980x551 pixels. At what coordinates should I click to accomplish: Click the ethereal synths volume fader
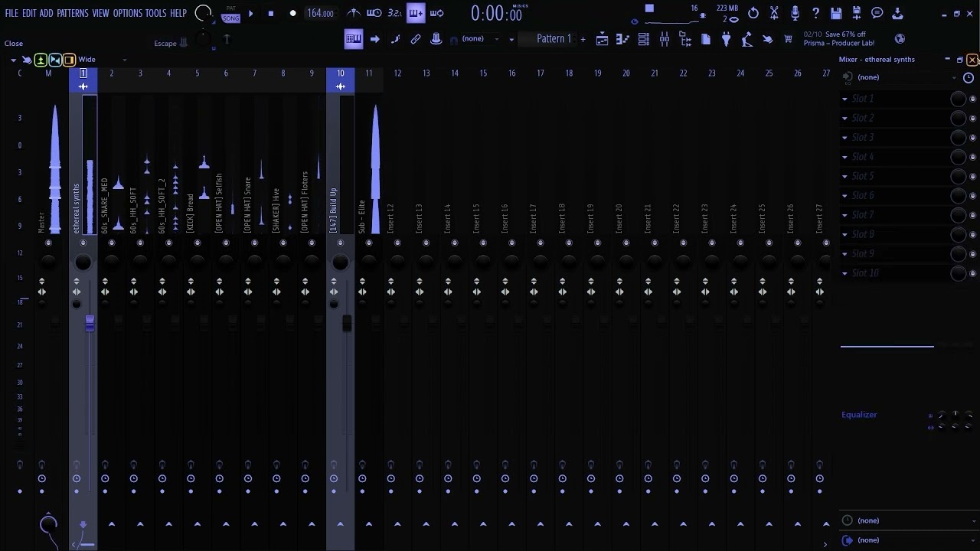pyautogui.click(x=90, y=324)
